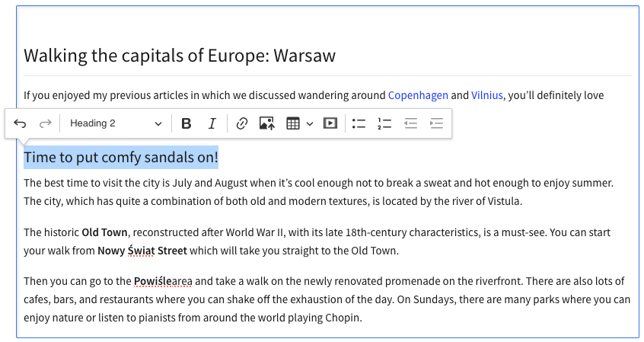Click the Decrease indent icon
644x342 pixels.
411,123
